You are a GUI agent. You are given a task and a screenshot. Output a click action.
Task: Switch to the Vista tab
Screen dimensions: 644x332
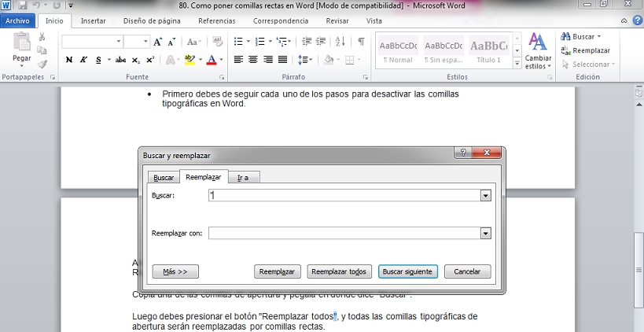[374, 20]
